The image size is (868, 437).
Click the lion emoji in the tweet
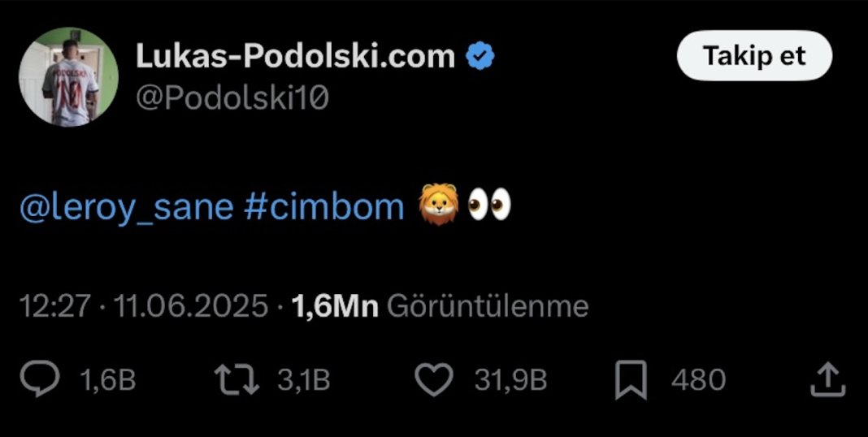(438, 206)
